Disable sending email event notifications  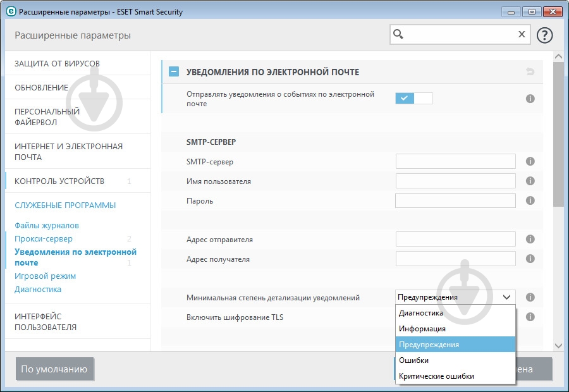point(415,99)
